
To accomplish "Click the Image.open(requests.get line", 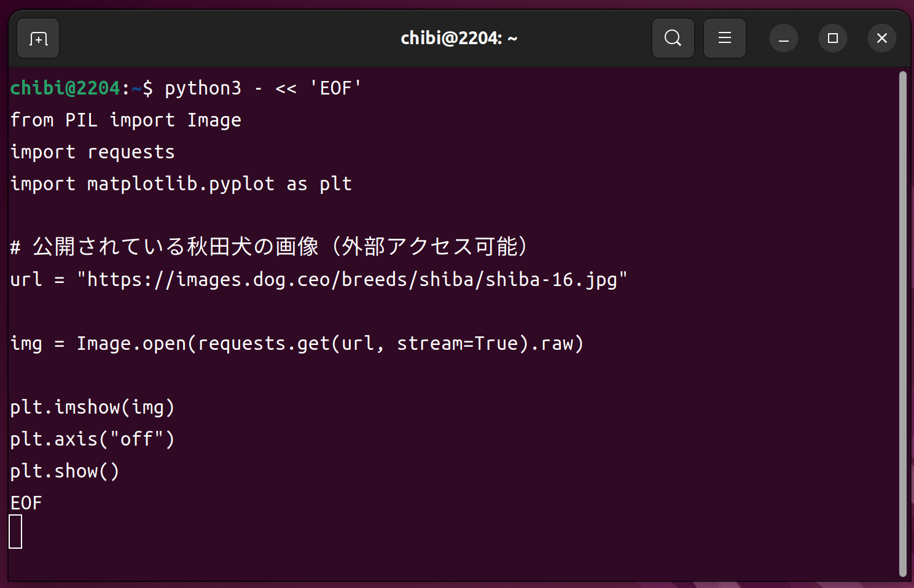I will point(297,344).
